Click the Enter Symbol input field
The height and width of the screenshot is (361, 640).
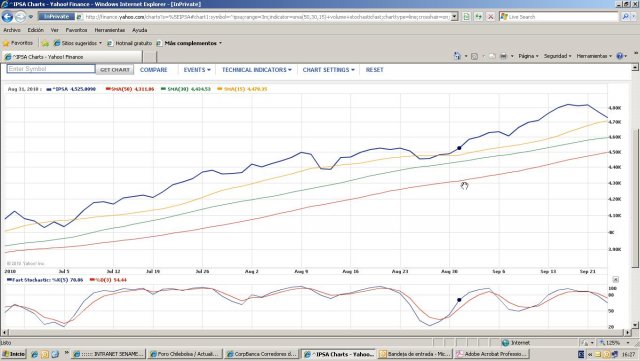click(x=51, y=69)
